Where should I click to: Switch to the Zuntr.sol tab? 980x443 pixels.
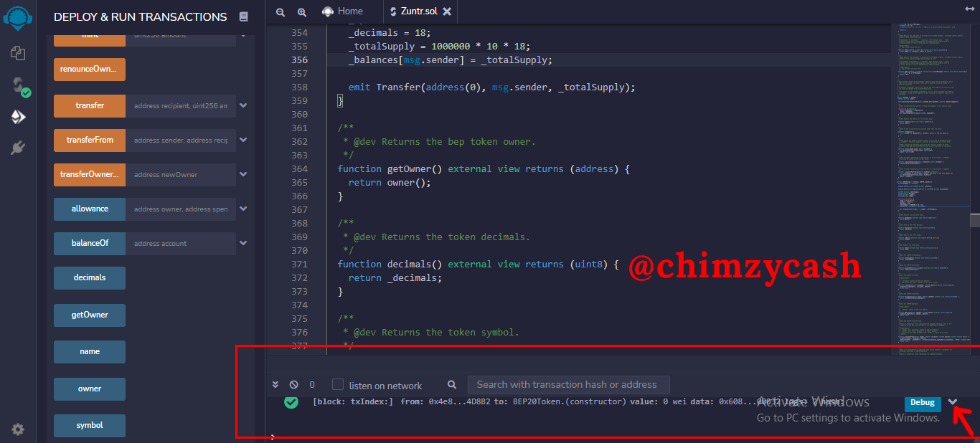[420, 11]
